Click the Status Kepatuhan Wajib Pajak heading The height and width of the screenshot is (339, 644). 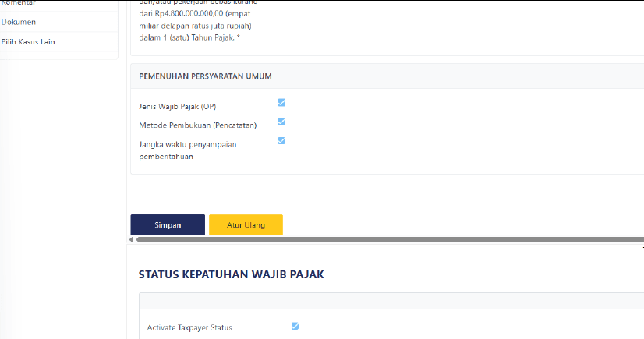pos(231,274)
